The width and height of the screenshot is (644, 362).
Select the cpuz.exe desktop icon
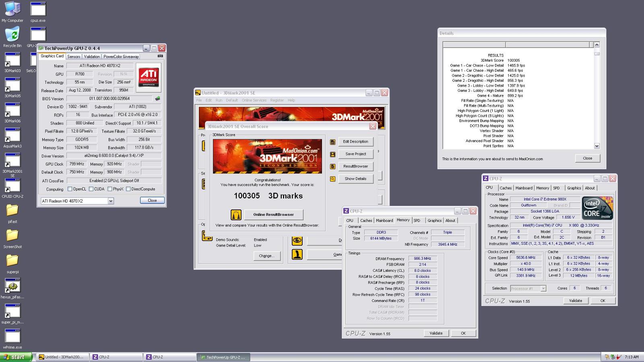pos(38,12)
